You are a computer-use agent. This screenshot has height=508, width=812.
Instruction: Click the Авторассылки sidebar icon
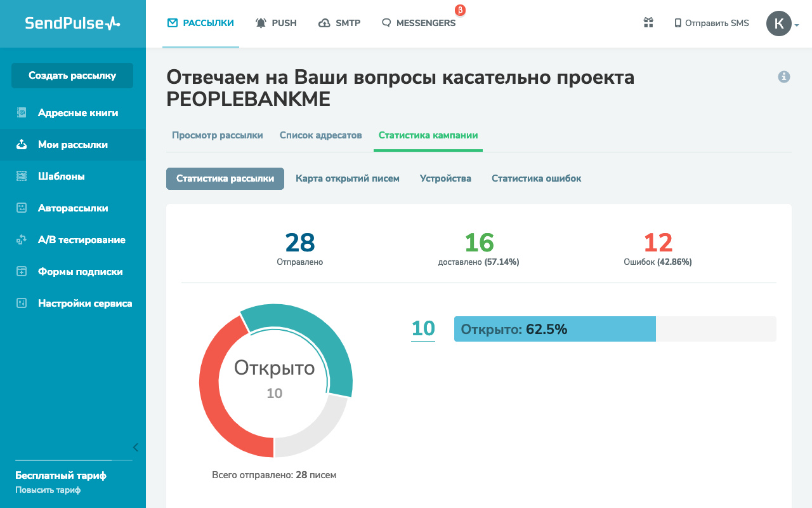[22, 208]
